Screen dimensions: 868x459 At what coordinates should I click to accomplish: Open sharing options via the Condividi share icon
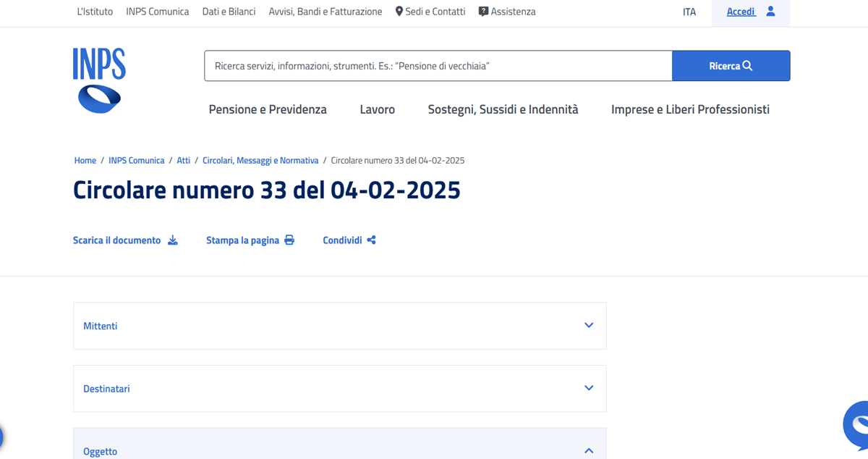371,240
